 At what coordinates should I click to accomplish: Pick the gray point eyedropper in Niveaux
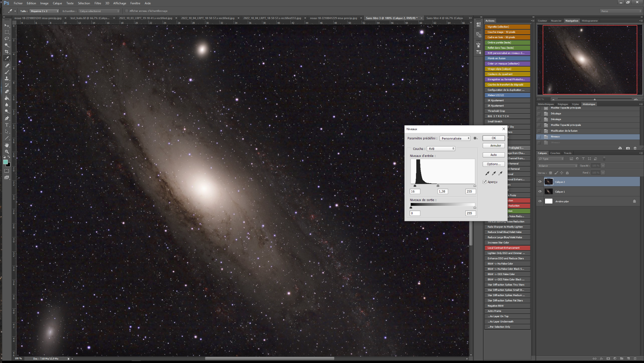494,173
